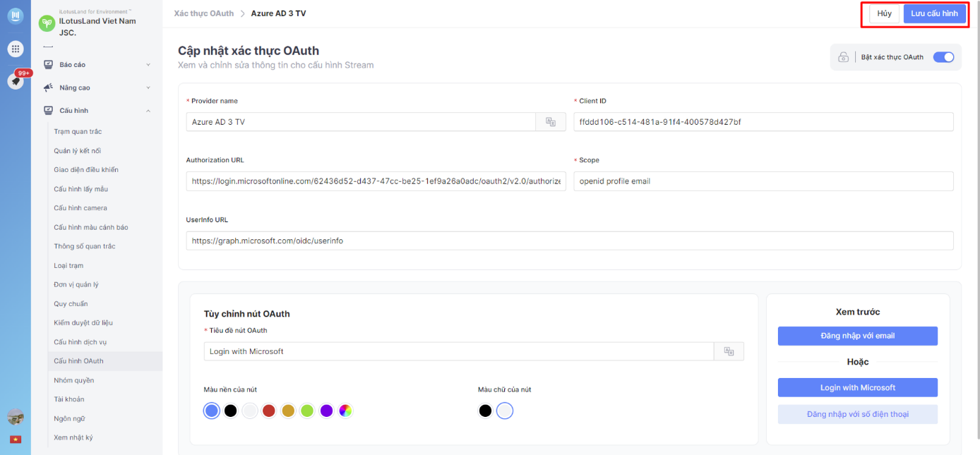
Task: Click the Authorization URL input field
Action: tap(376, 181)
